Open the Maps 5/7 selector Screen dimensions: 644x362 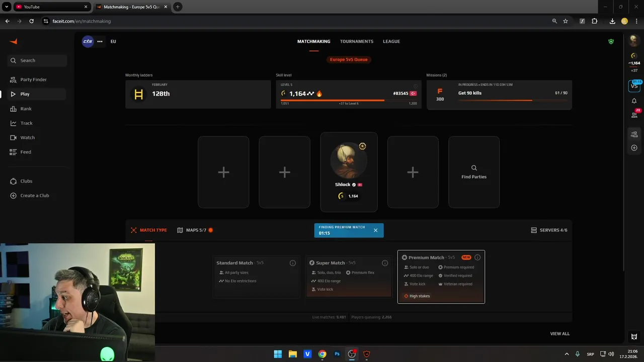[x=195, y=230]
